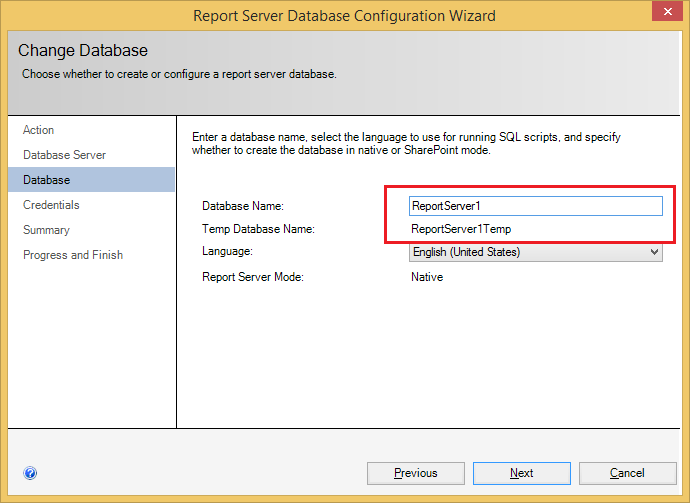Click the Next button
Viewport: 690px width, 503px height.
coord(522,473)
